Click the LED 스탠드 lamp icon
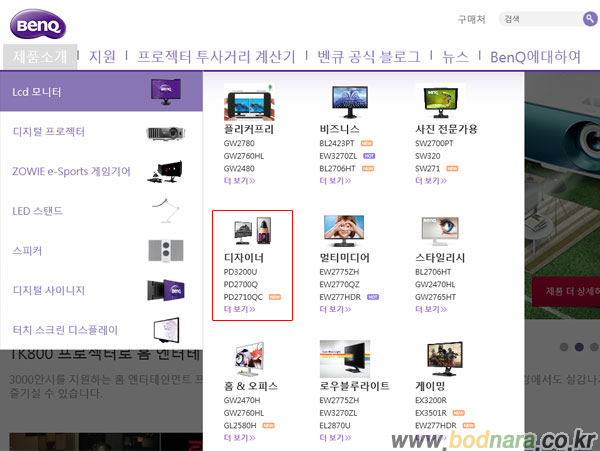The height and width of the screenshot is (451, 600). [x=166, y=210]
